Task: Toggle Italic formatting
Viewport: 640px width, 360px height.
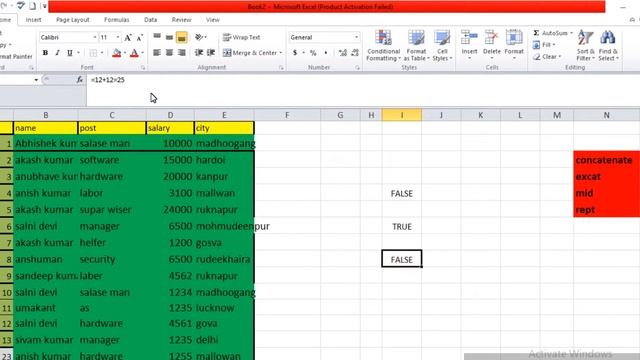Action: (58, 53)
